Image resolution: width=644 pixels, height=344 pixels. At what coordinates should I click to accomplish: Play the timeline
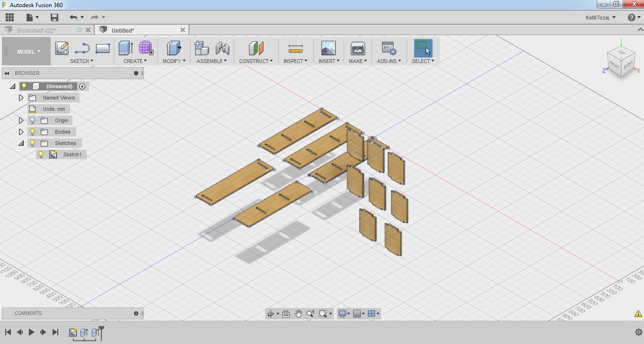(31, 332)
